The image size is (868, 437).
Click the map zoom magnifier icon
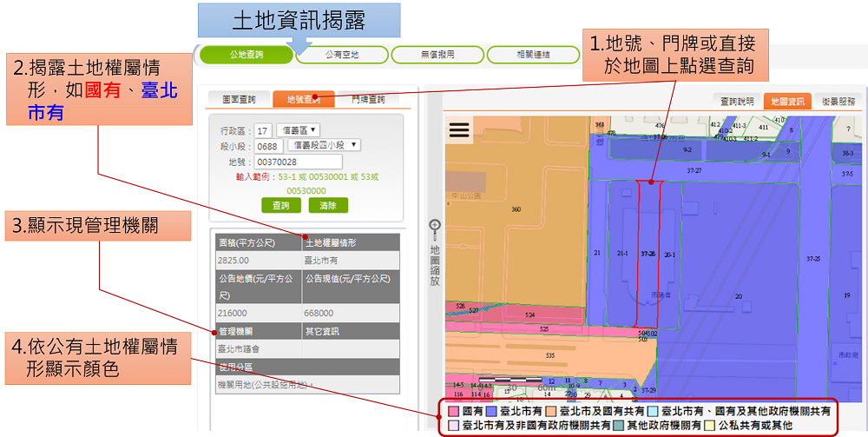[435, 226]
